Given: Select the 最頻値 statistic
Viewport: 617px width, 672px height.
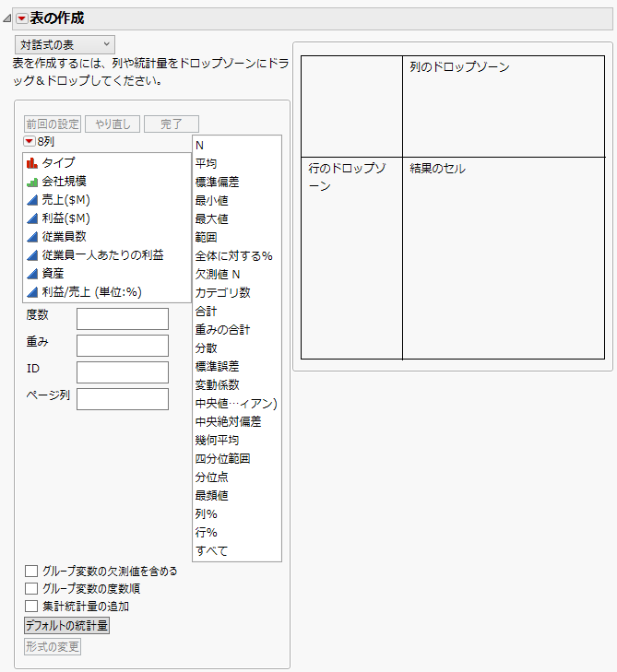Looking at the screenshot, I should [212, 495].
